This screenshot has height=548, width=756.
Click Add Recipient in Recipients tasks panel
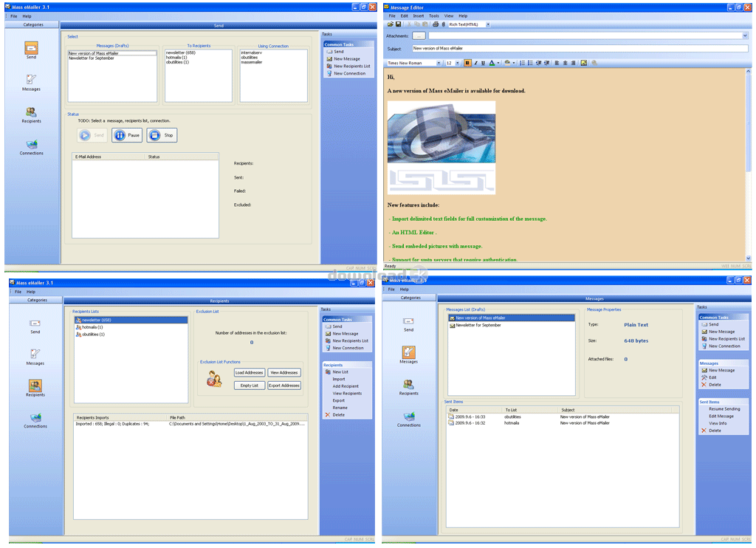pyautogui.click(x=346, y=386)
